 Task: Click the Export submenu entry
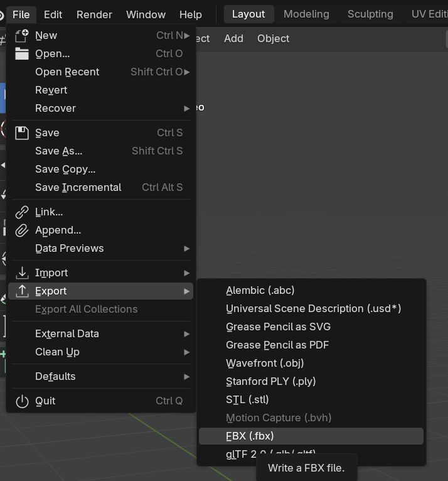pyautogui.click(x=101, y=291)
